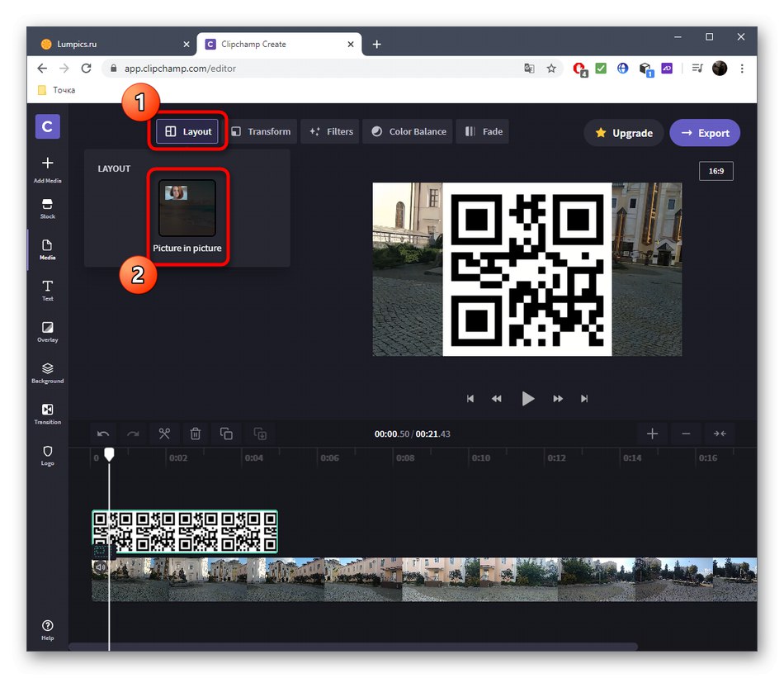Click the translate page icon

pos(529,68)
